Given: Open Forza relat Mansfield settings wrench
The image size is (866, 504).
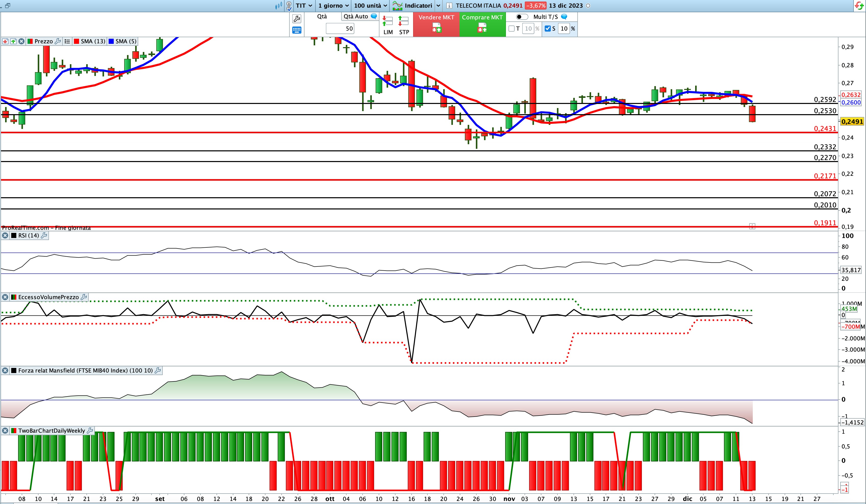Looking at the screenshot, I should point(158,370).
